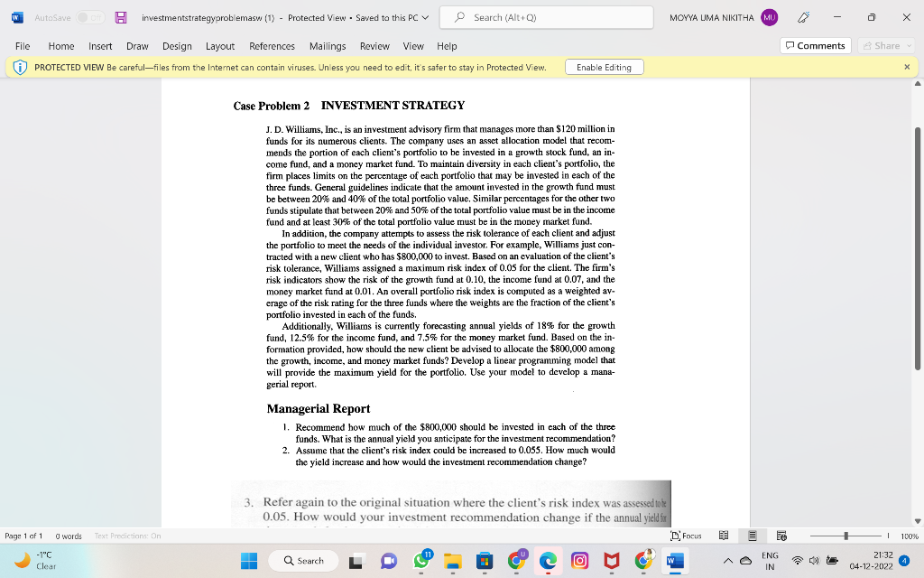Click the '0 words' word count

click(69, 536)
